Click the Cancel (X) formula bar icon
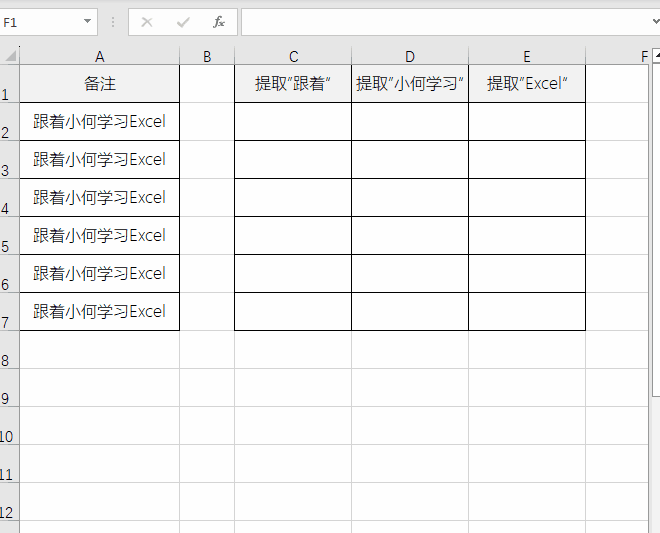 coord(147,22)
